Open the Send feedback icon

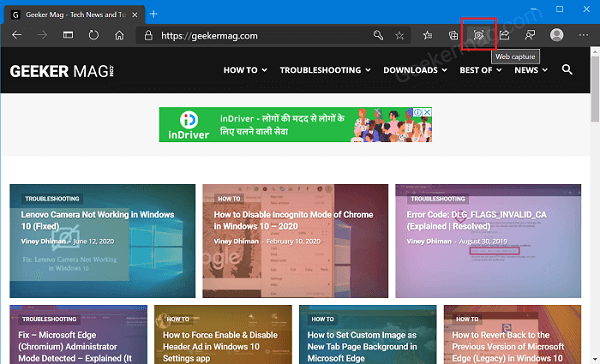click(x=530, y=35)
